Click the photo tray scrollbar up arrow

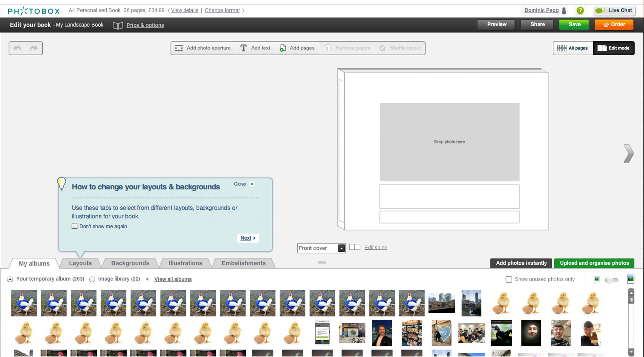(x=631, y=293)
